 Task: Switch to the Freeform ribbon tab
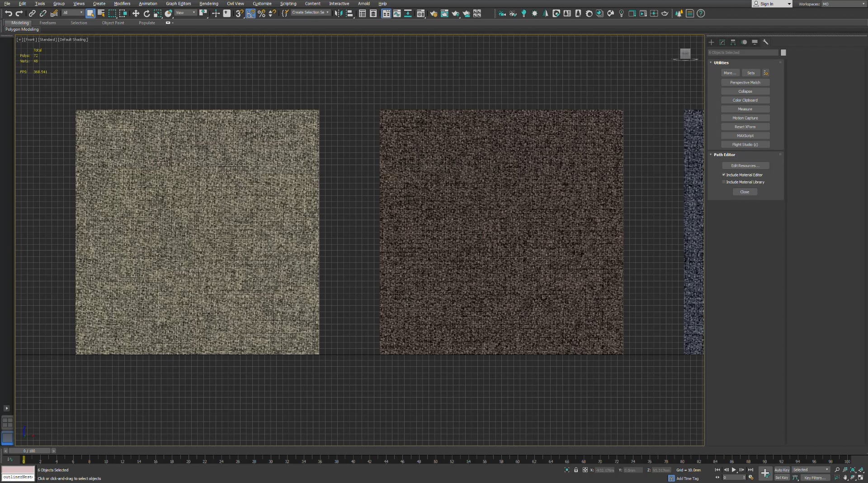tap(47, 23)
